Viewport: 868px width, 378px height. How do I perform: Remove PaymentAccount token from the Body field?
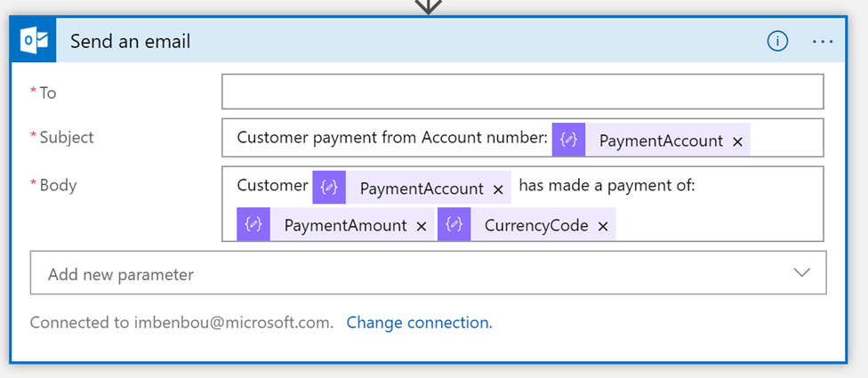498,189
